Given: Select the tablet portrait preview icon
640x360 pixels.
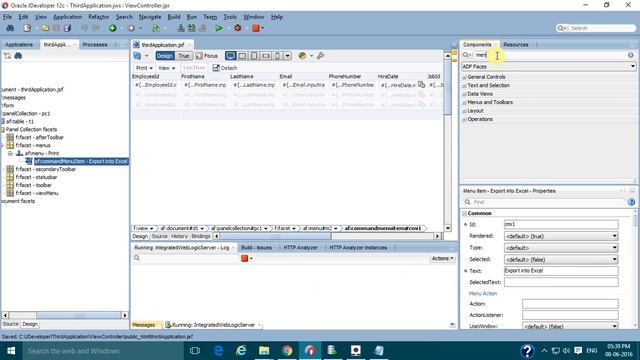Looking at the screenshot, I should [x=254, y=56].
